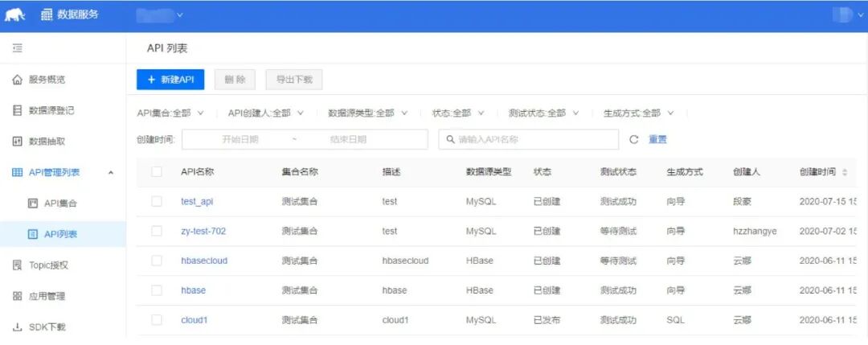868x345 pixels.
Task: Open the zy-test-702 API link
Action: (x=203, y=231)
